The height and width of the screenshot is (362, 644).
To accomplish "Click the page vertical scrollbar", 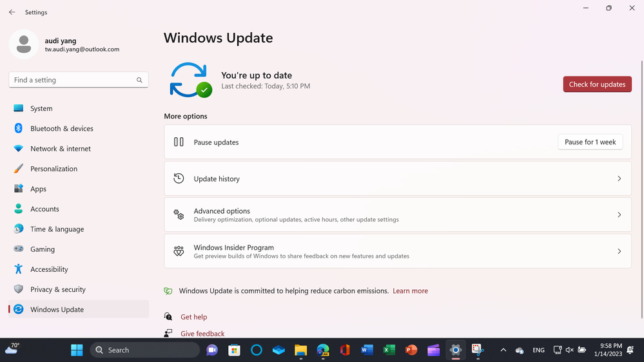I will (x=641, y=189).
